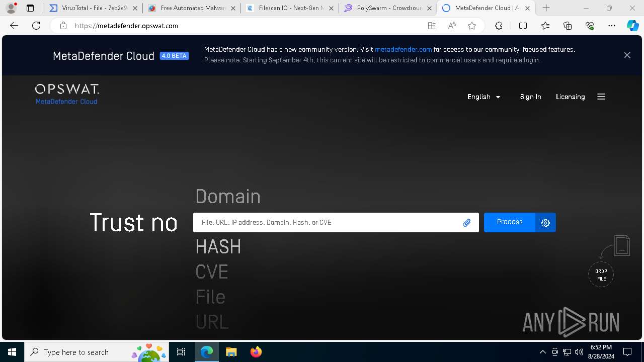
Task: Launch Copilot sidebar
Action: 632,26
